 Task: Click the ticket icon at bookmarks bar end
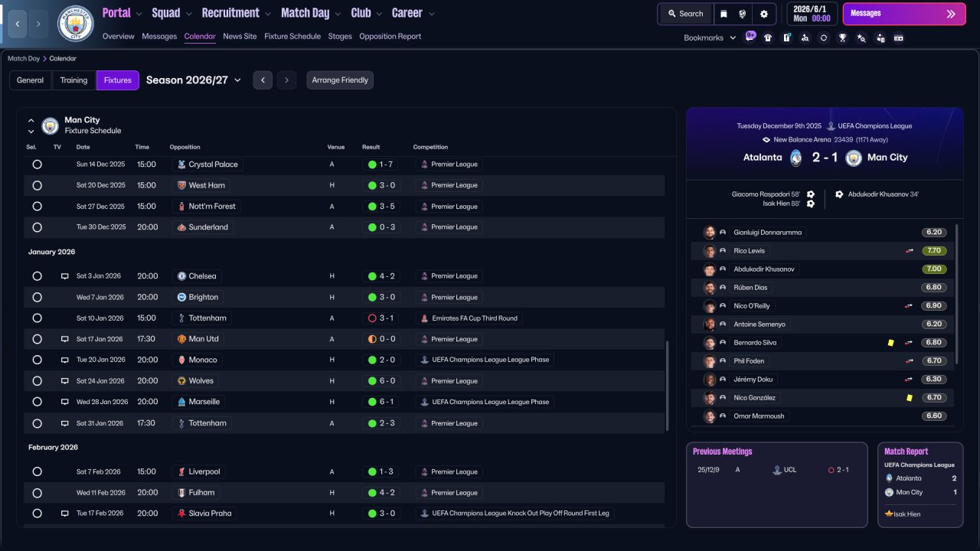tap(898, 37)
